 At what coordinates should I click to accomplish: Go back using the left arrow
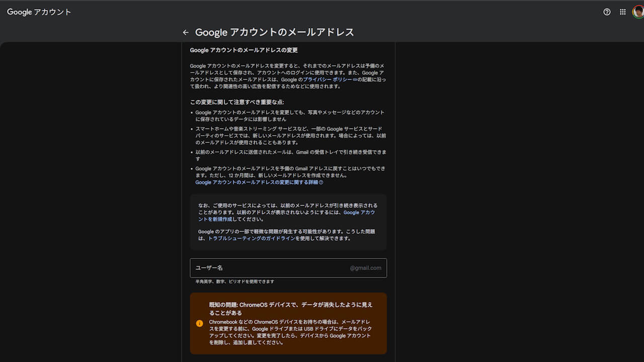click(x=186, y=32)
